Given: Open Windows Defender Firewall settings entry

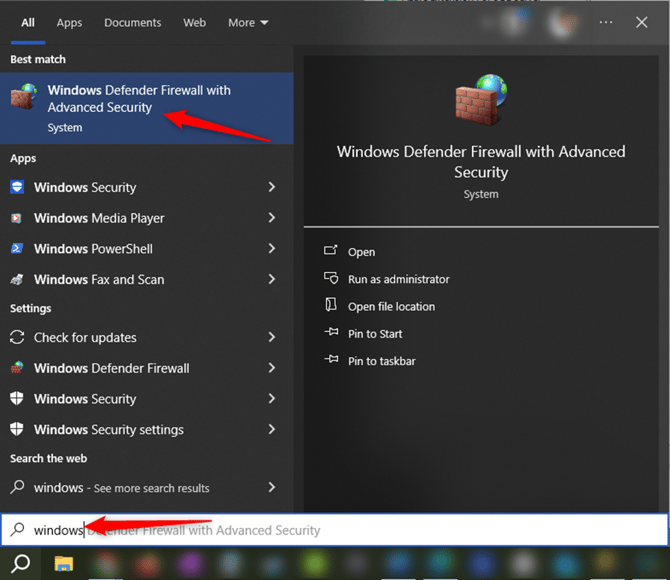Looking at the screenshot, I should [111, 368].
